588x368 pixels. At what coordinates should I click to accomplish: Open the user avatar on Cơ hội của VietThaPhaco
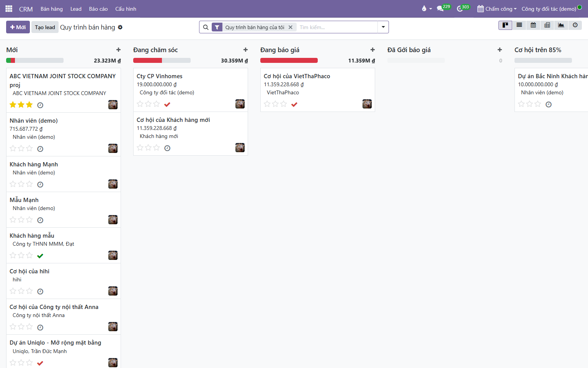pos(367,104)
